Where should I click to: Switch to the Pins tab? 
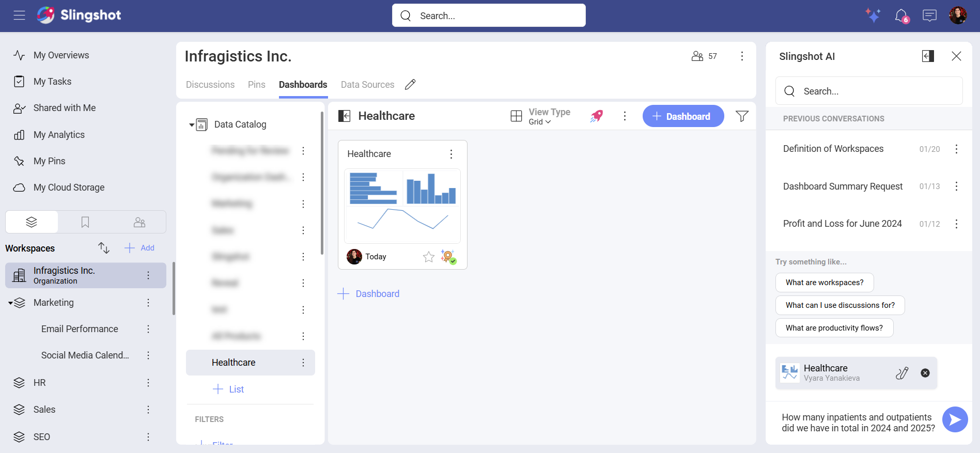257,85
